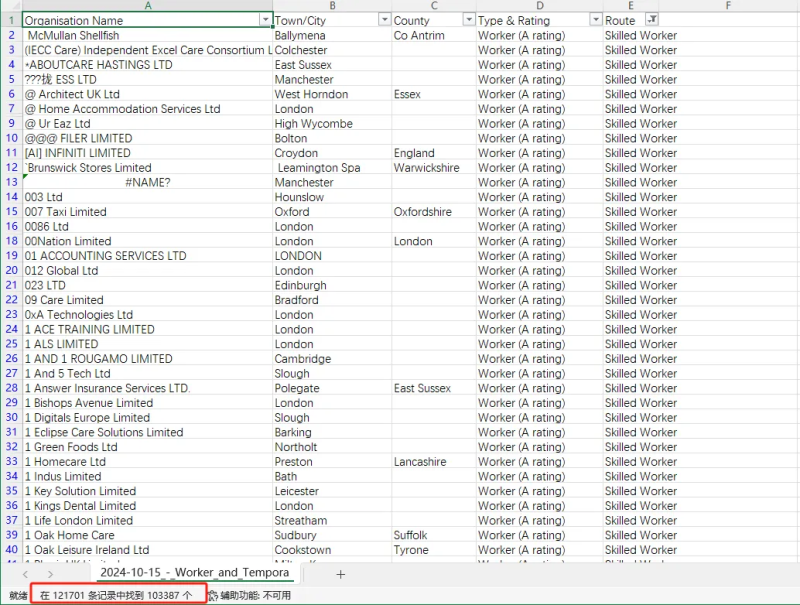Select the High Wycombe town cell
Image resolution: width=800 pixels, height=605 pixels.
point(332,123)
